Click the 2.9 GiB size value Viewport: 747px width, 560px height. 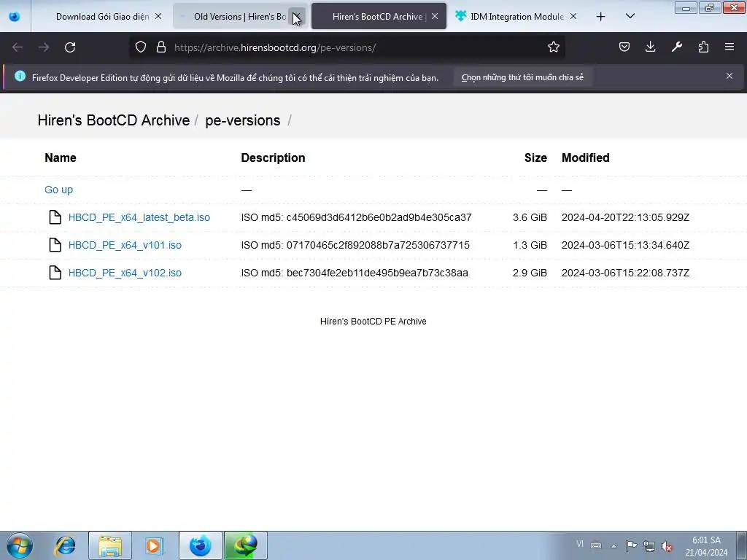coord(530,273)
